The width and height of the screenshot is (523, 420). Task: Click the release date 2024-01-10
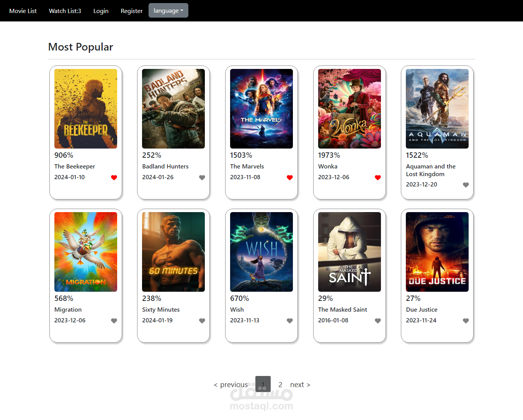coord(70,177)
